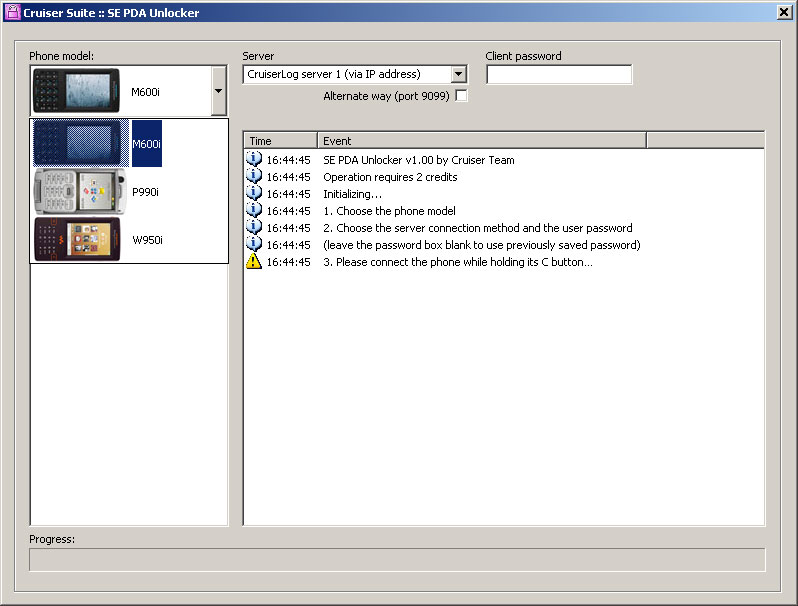Click the 'Alternate way (port 9099)' label
798x606 pixels.
point(386,96)
